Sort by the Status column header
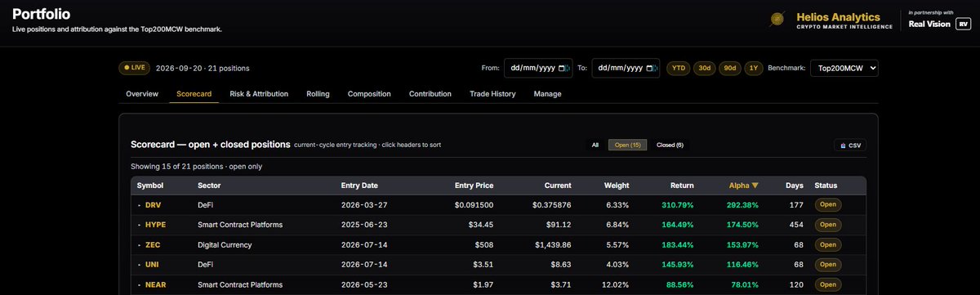 (825, 185)
